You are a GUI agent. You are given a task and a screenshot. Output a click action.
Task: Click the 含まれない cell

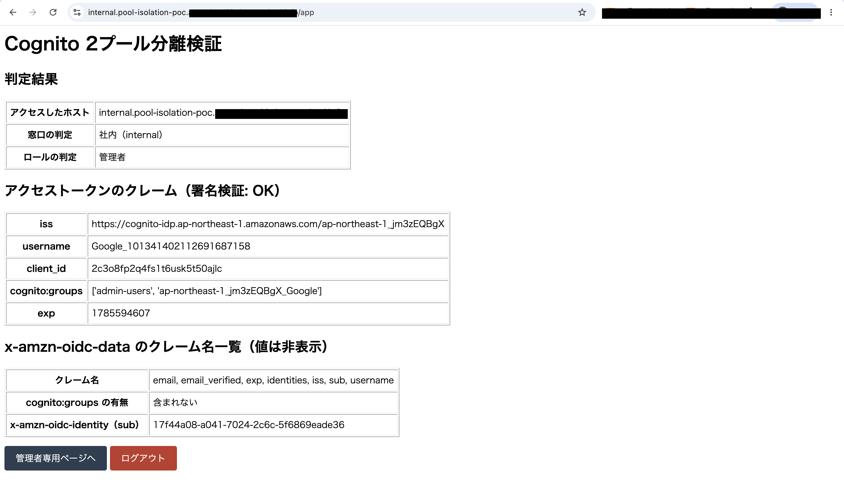(x=274, y=402)
